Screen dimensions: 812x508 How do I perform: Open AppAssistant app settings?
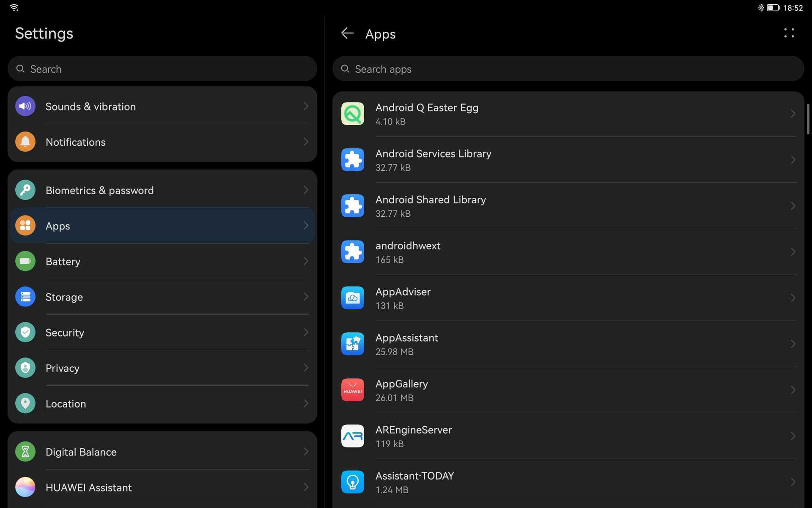click(x=568, y=344)
